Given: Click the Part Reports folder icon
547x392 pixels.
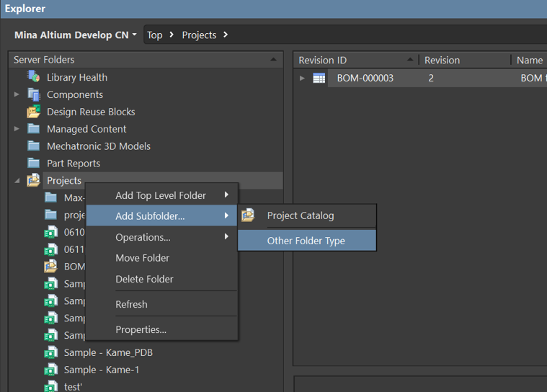Looking at the screenshot, I should 33,163.
